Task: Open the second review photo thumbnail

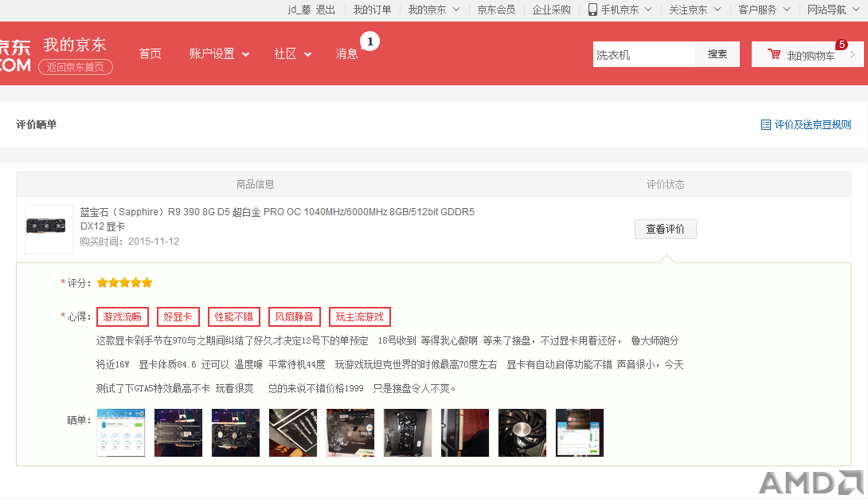Action: tap(178, 433)
